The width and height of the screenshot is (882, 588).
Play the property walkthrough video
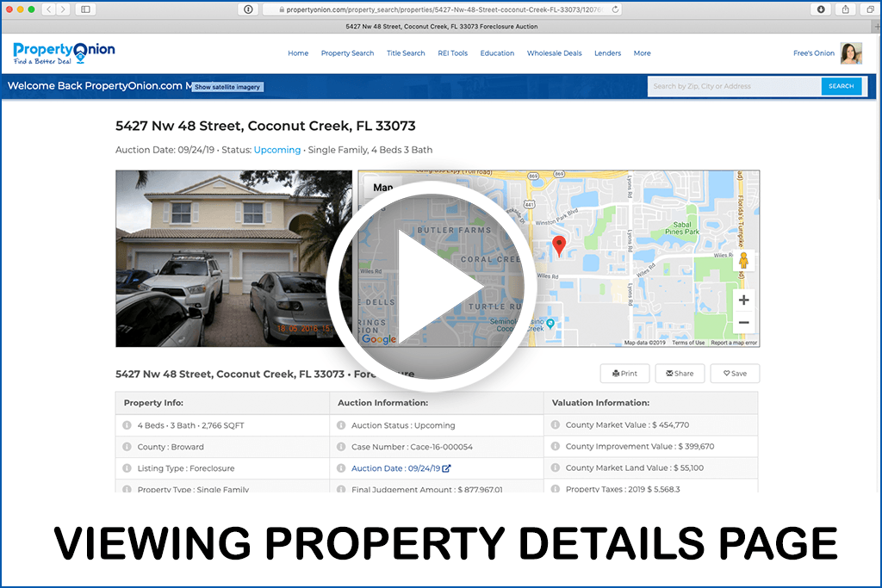441,284
